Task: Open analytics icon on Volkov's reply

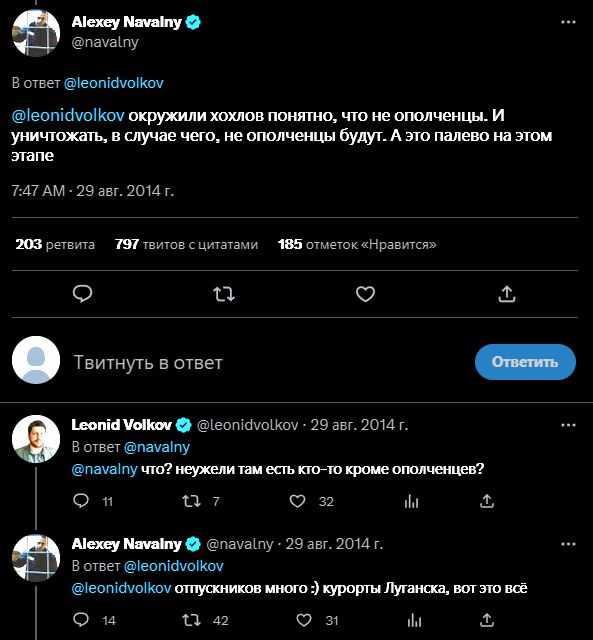Action: (x=411, y=501)
